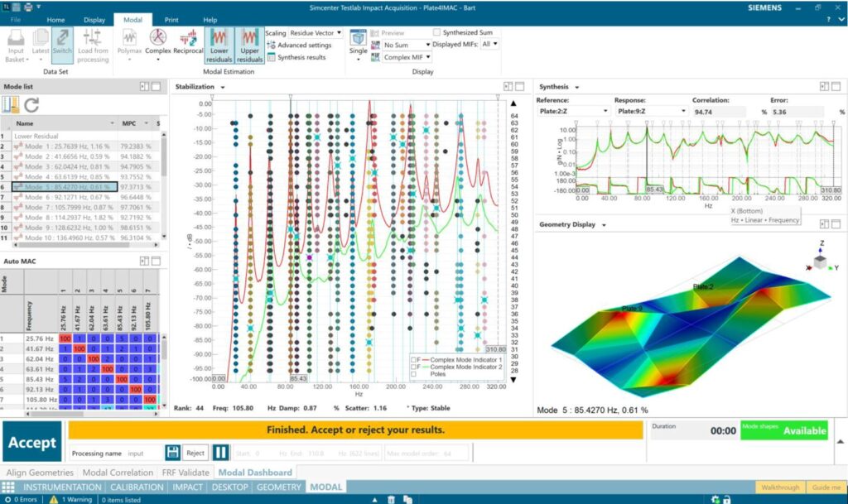Click the Switch data set icon
Image resolution: width=848 pixels, height=504 pixels.
62,41
